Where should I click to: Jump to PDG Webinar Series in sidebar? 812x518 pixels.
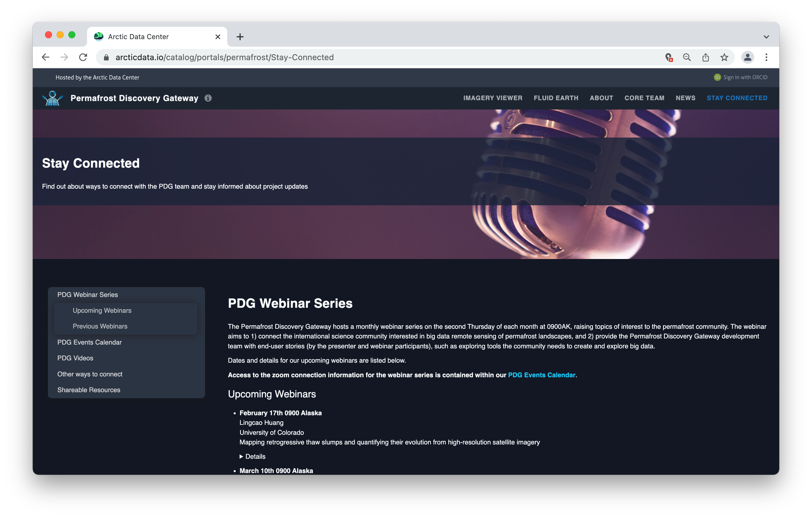click(x=87, y=295)
